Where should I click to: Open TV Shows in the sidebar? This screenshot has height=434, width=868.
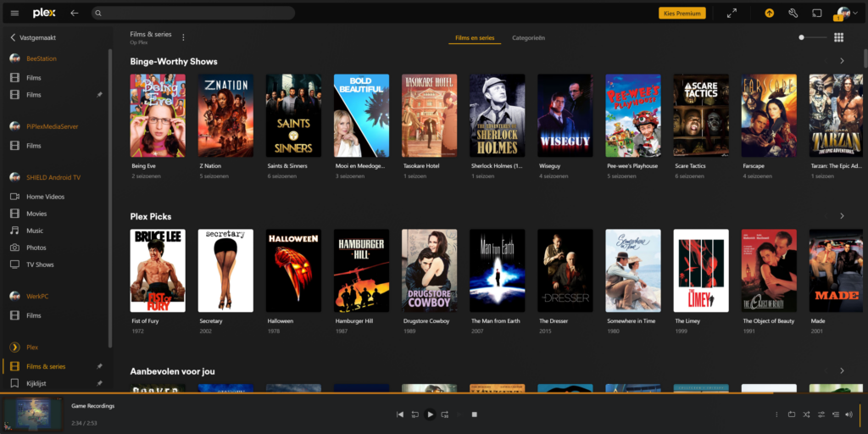(x=40, y=264)
